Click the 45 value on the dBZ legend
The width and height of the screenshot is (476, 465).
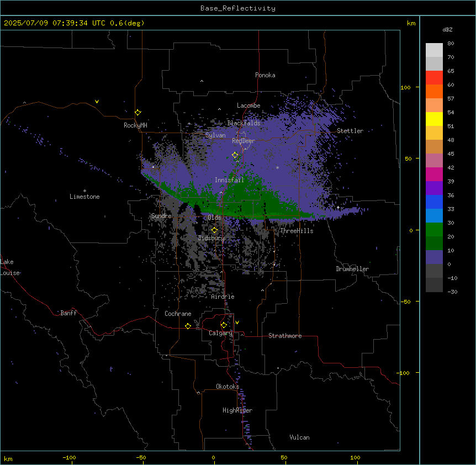coord(451,154)
